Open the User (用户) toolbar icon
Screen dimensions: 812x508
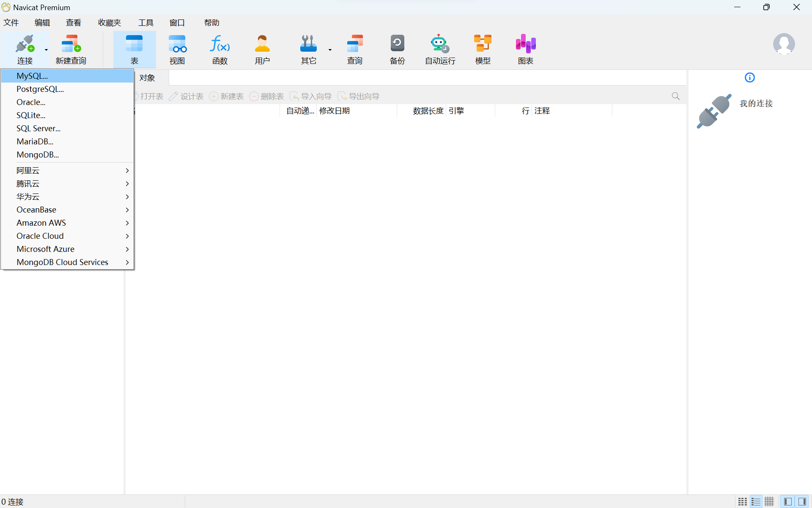coord(262,50)
